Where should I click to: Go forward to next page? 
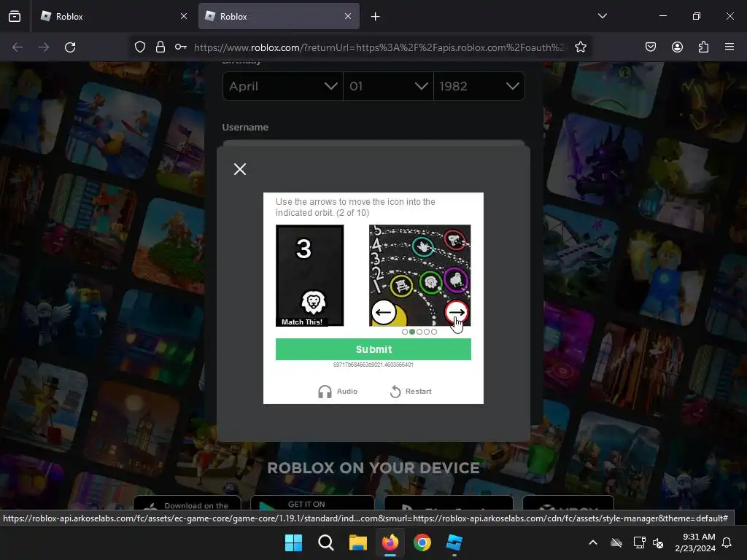pyautogui.click(x=44, y=47)
